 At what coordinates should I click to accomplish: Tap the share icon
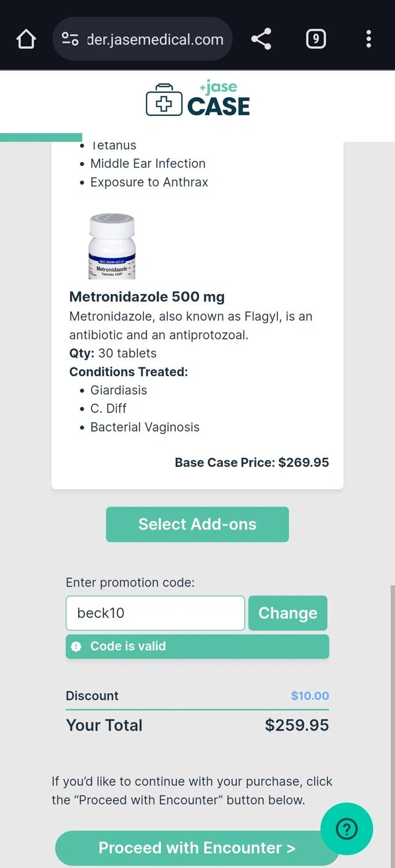(x=261, y=39)
